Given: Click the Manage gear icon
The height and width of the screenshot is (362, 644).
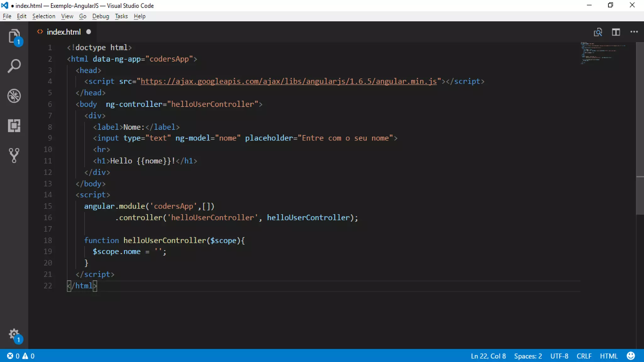Looking at the screenshot, I should click(14, 334).
